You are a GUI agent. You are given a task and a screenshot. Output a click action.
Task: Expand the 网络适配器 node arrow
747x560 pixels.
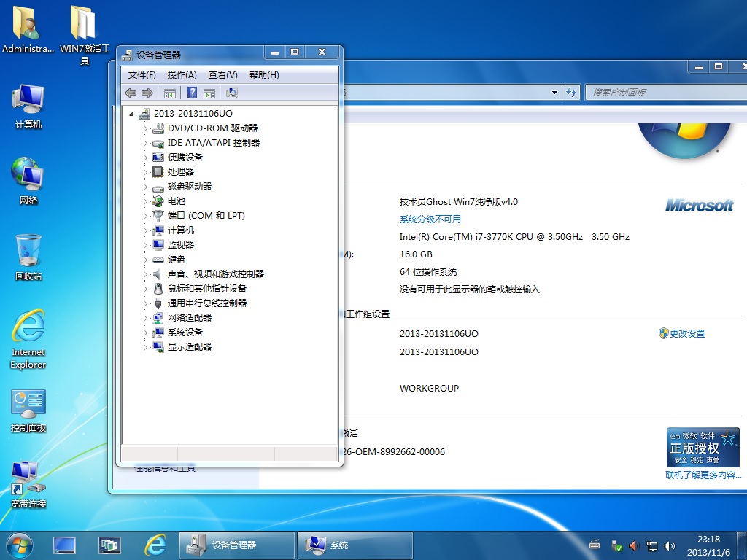pos(145,318)
